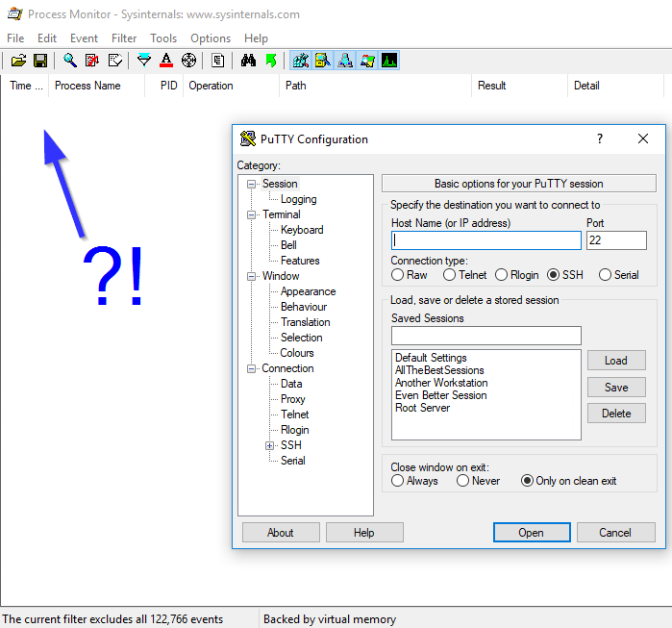Toggle the Show Profiling Events graph icon
672x628 pixels.
[389, 61]
